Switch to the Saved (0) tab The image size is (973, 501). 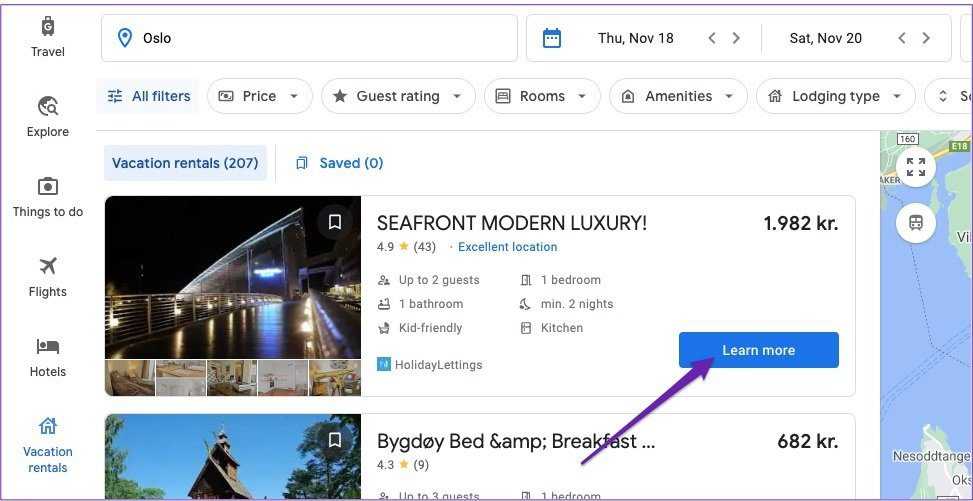coord(340,163)
